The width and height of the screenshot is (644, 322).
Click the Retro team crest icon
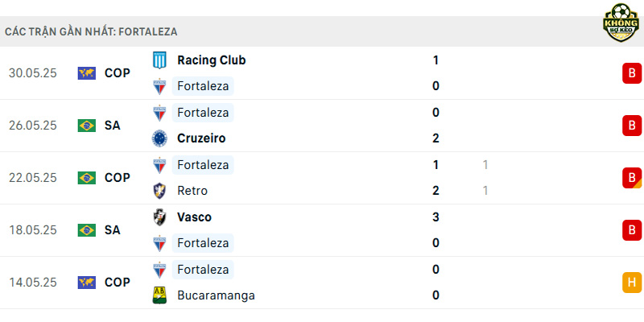coord(159,191)
